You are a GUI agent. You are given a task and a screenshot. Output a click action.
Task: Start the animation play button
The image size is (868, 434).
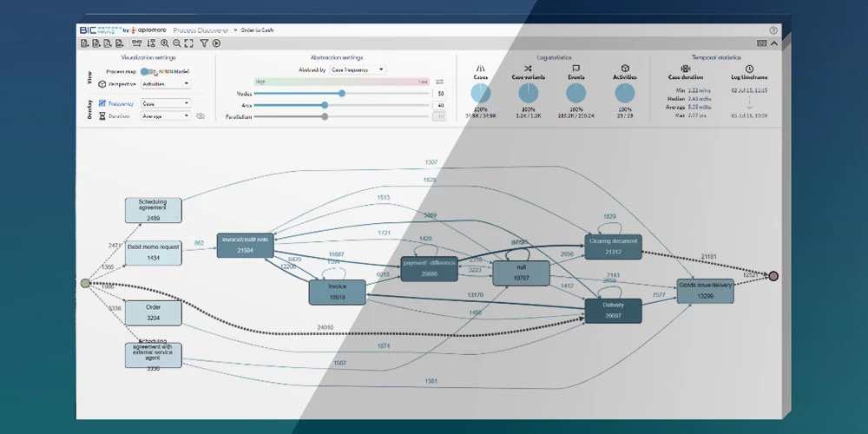pyautogui.click(x=216, y=43)
